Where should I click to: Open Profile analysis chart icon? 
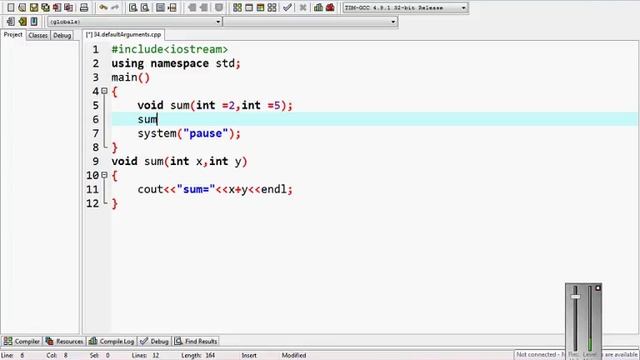pos(318,7)
